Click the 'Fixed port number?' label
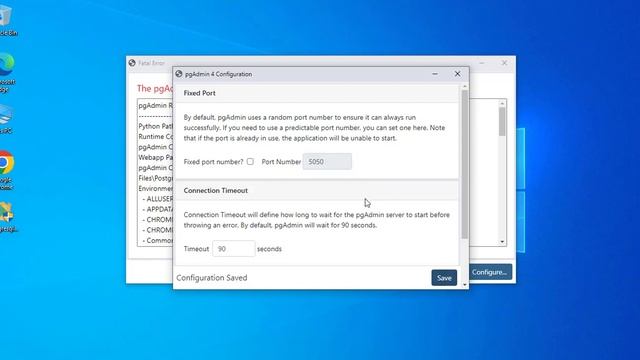640x360 pixels. [213, 162]
